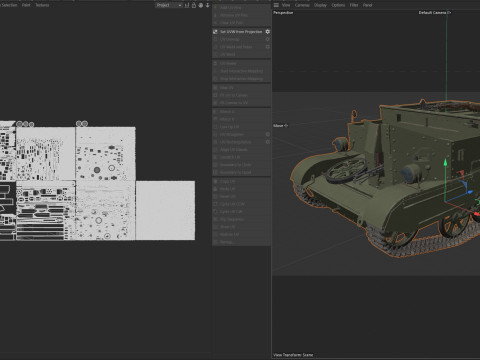The height and width of the screenshot is (360, 480).
Task: Open the View menu in viewport
Action: click(x=286, y=5)
